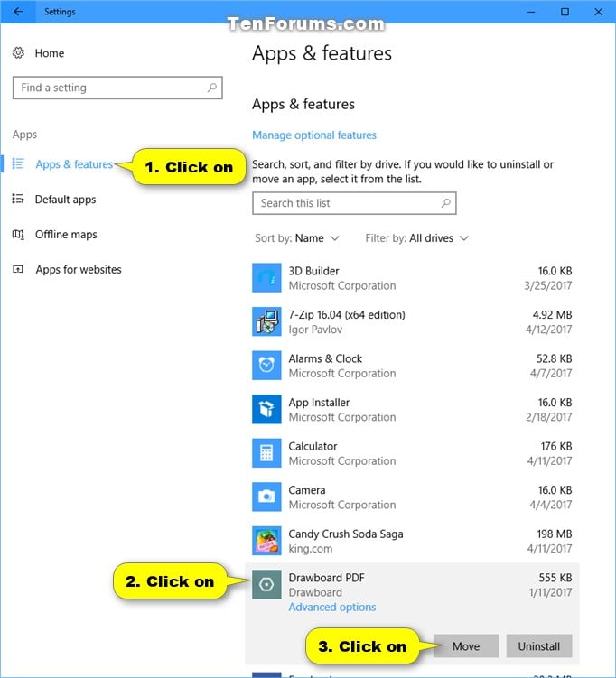Click the App Installer app icon
The height and width of the screenshot is (678, 616).
coord(266,410)
